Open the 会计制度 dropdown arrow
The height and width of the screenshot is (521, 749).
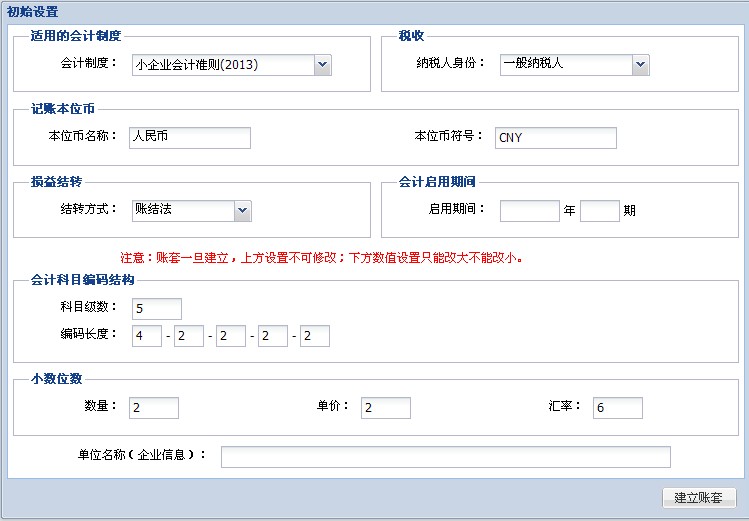(321, 65)
